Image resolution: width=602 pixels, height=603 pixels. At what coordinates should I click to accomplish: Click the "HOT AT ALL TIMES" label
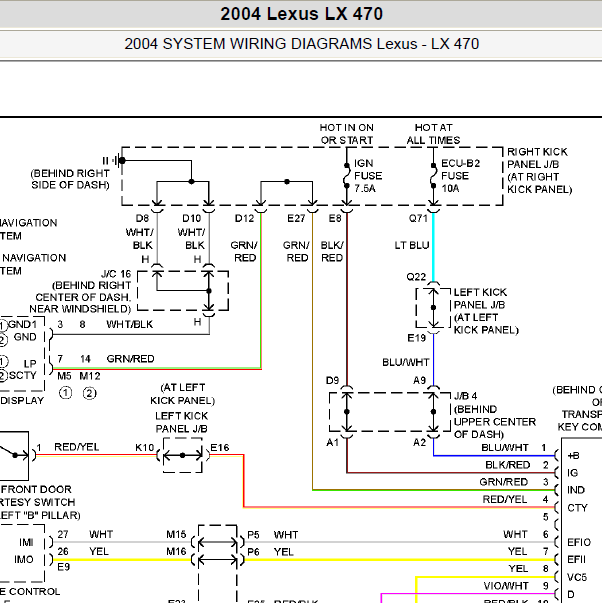[x=434, y=134]
